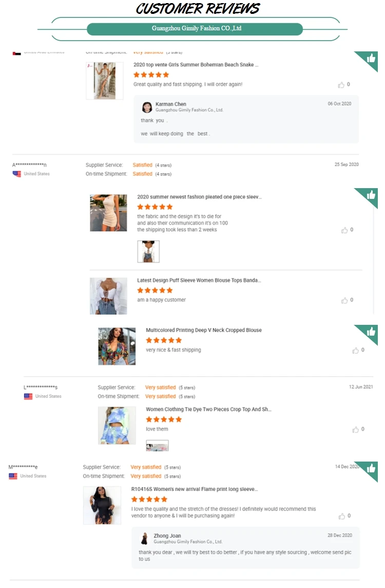Click Zhong Joan's avatar icon
Screen dimensions: 385x588
click(x=145, y=538)
